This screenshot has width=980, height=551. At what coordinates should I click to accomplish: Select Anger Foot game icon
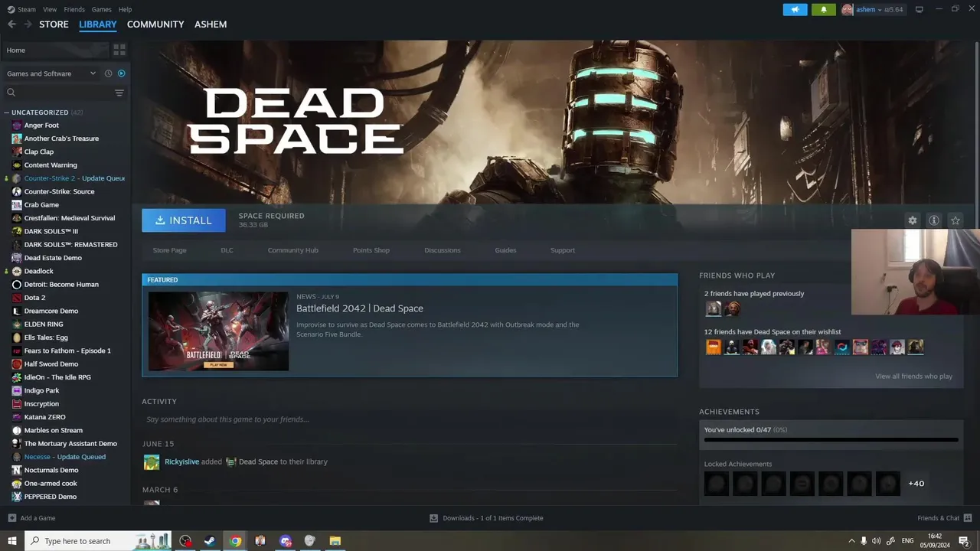(17, 126)
